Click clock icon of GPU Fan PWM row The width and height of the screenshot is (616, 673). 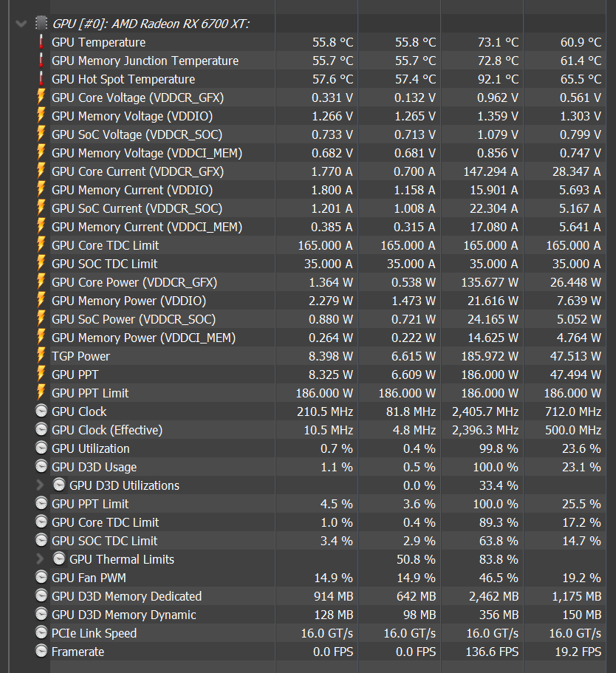[41, 577]
